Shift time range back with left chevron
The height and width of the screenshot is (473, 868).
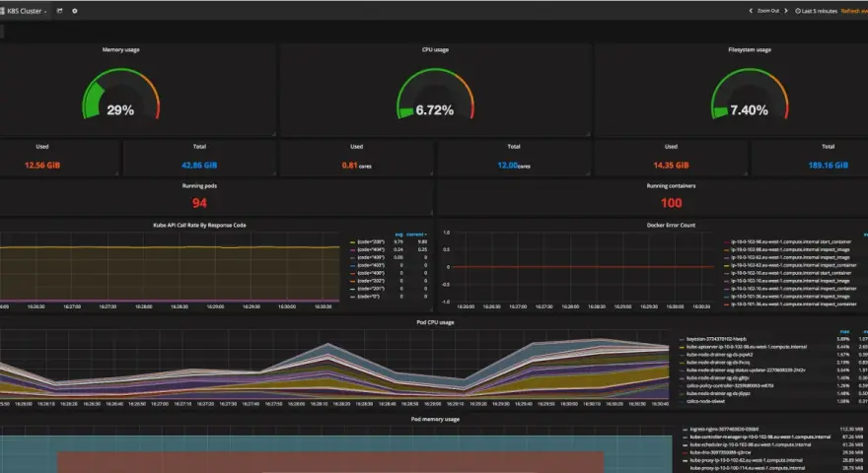(x=751, y=11)
